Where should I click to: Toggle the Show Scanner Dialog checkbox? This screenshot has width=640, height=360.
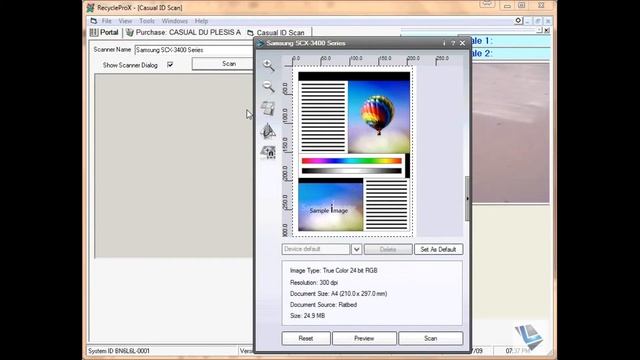[x=170, y=65]
